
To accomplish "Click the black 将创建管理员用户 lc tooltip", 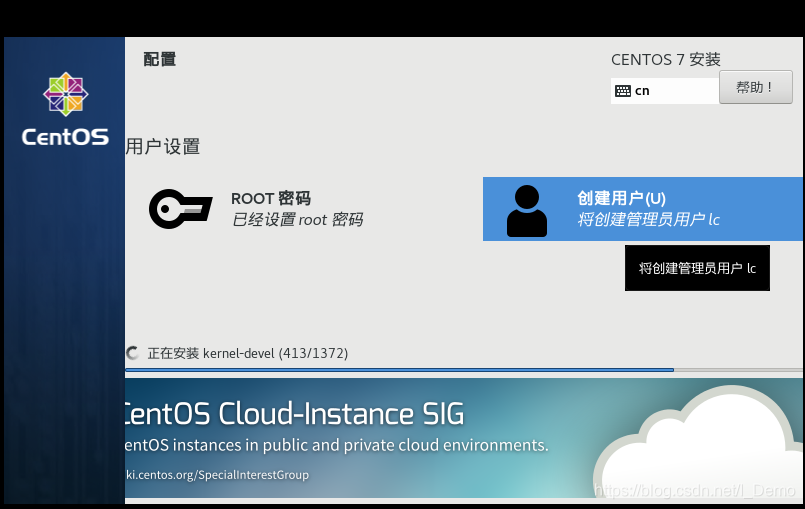I will (697, 268).
